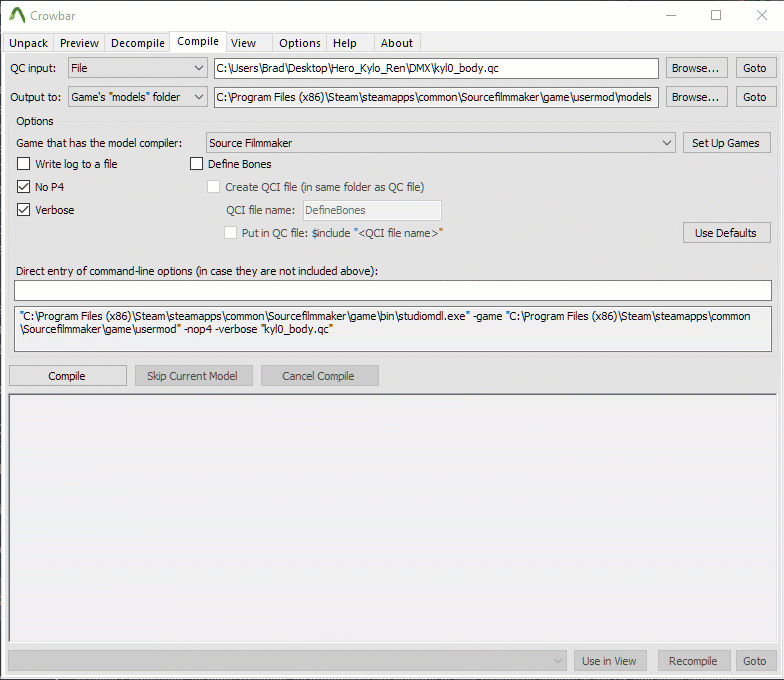
Task: Click Use in View button
Action: point(610,661)
